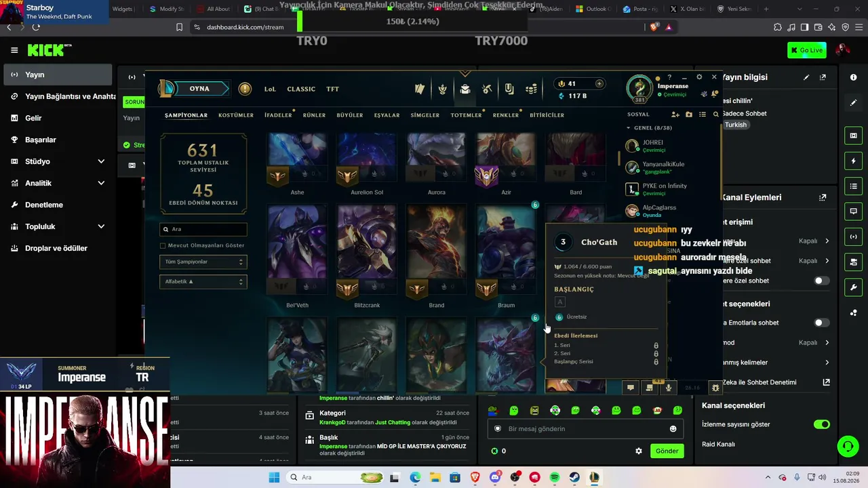Click the add friend icon in Sosyal
Viewport: 868px width, 488px height.
[675, 115]
